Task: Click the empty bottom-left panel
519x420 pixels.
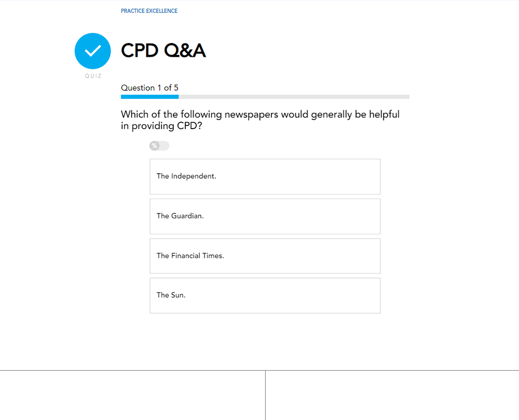Action: pyautogui.click(x=132, y=395)
